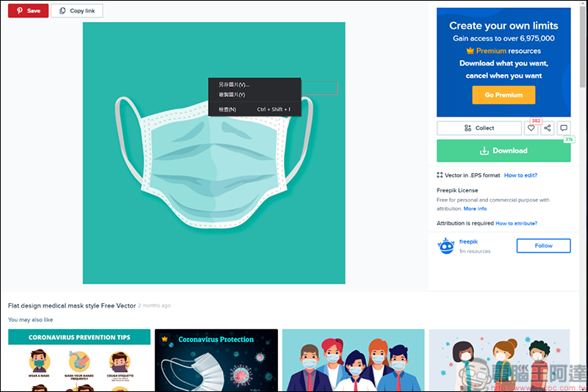
Task: Click the freepik robot avatar
Action: point(445,246)
